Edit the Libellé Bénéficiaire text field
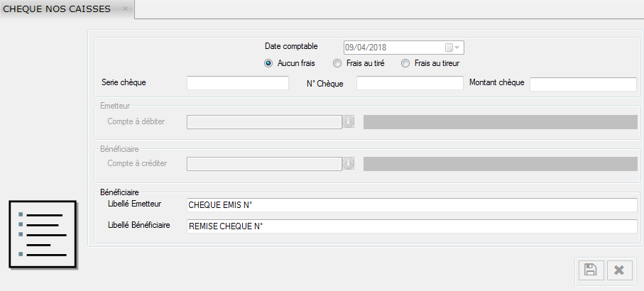This screenshot has width=644, height=291. pos(411,226)
